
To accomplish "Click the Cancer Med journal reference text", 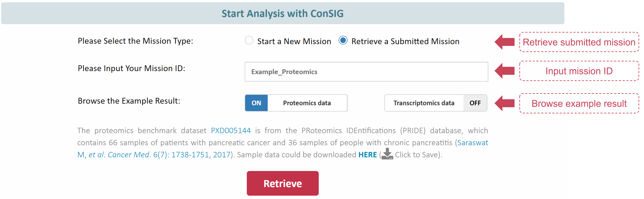I will [129, 155].
